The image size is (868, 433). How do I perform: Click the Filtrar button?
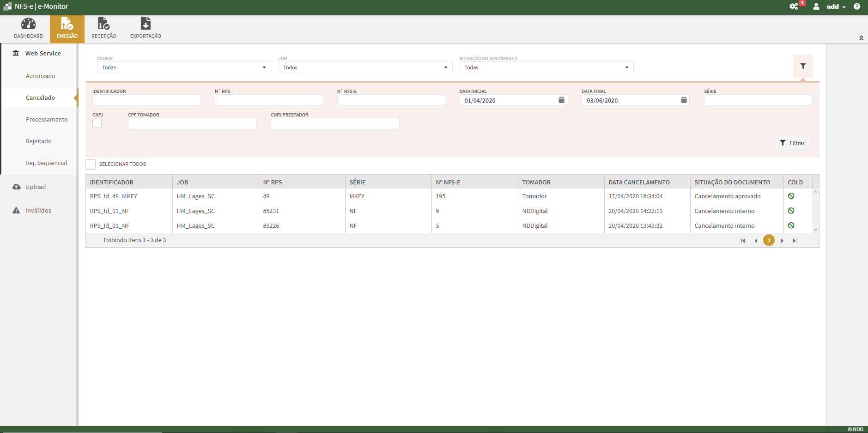coord(792,143)
